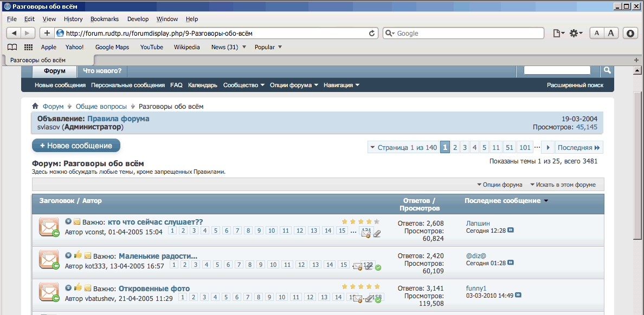Go to Последняя page button
This screenshot has width=644, height=315.
click(579, 147)
